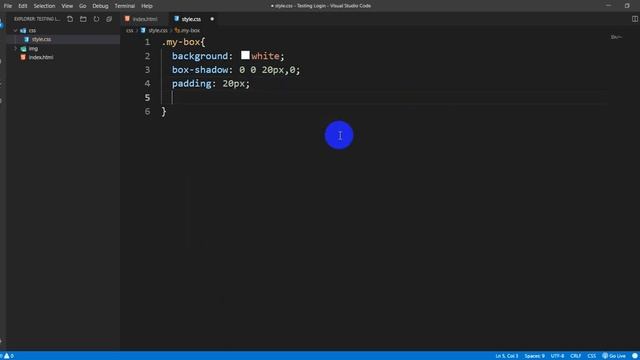
Task: Place cursor on the box-shadow property
Action: [x=200, y=70]
